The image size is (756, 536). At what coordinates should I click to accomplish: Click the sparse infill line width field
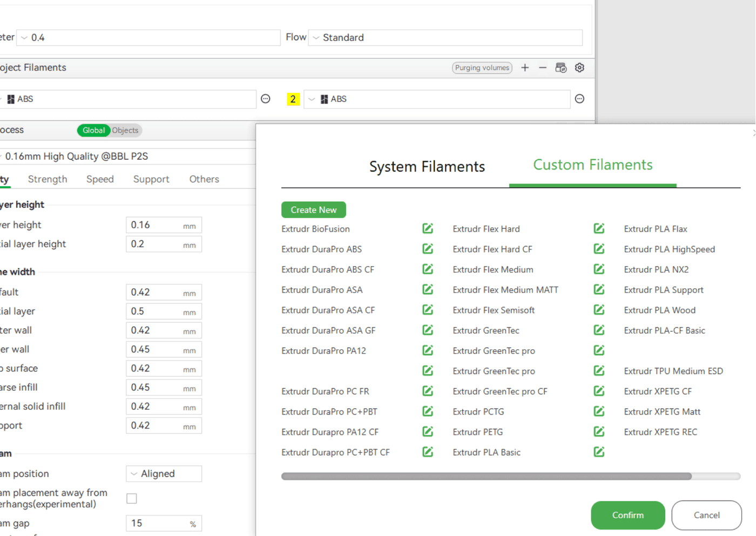[164, 388]
